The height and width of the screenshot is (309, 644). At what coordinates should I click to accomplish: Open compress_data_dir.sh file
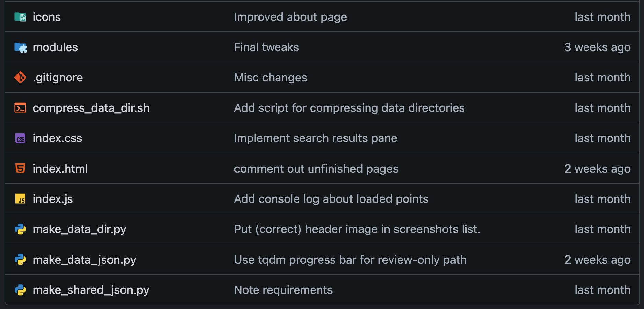point(91,108)
